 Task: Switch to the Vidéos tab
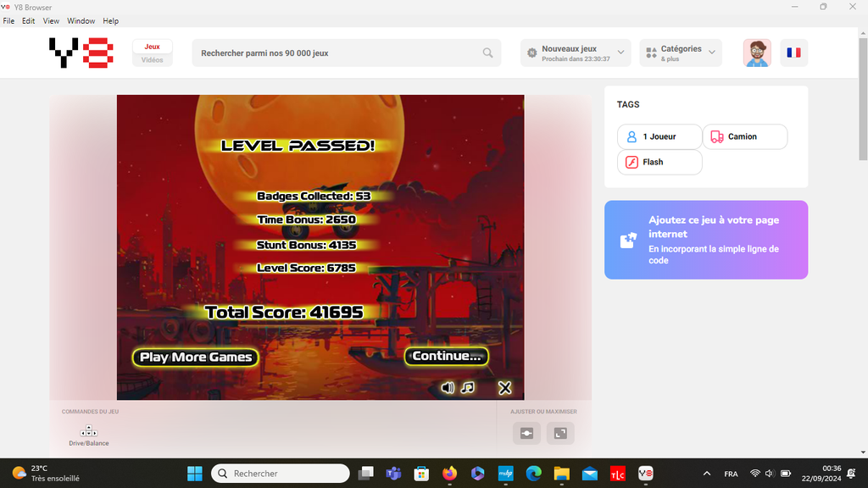click(x=153, y=60)
